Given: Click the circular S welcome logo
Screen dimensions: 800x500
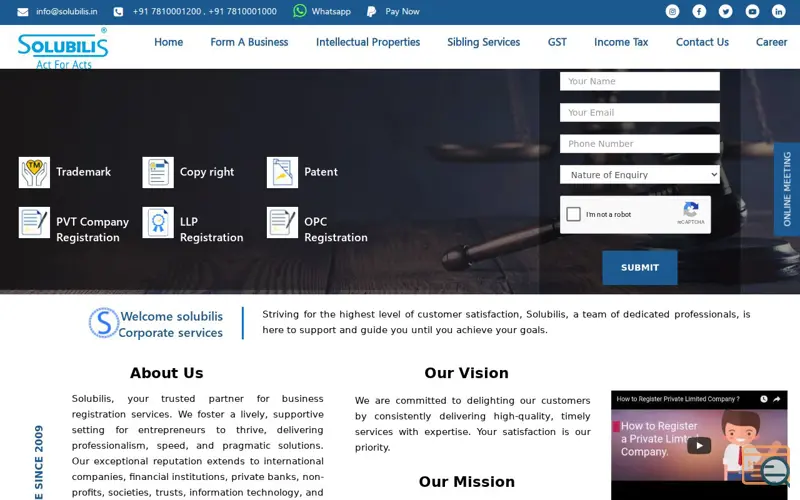Looking at the screenshot, I should pyautogui.click(x=104, y=323).
